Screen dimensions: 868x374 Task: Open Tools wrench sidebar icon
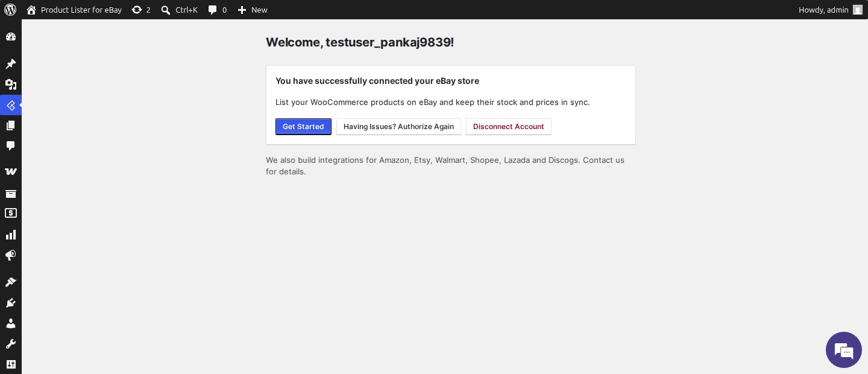click(x=11, y=344)
